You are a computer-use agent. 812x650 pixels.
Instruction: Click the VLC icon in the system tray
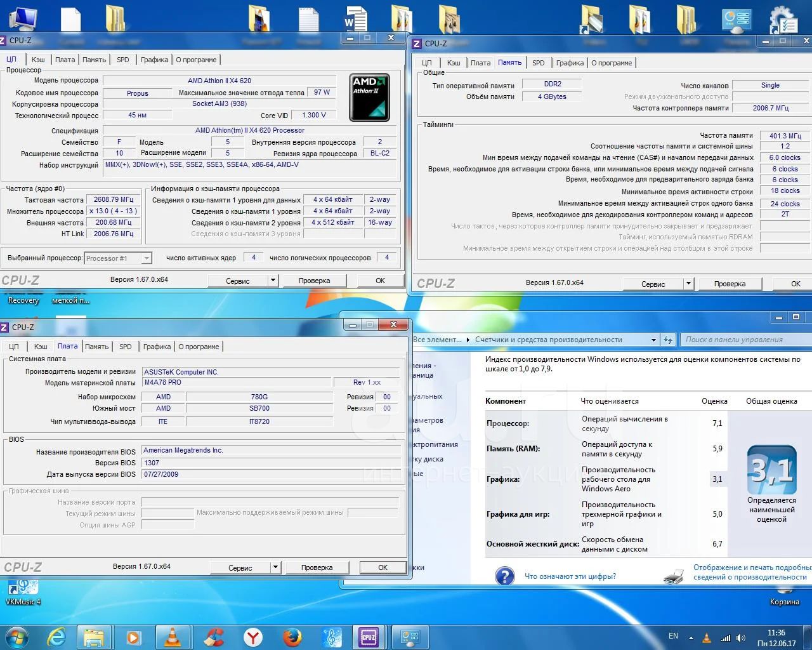(x=707, y=637)
